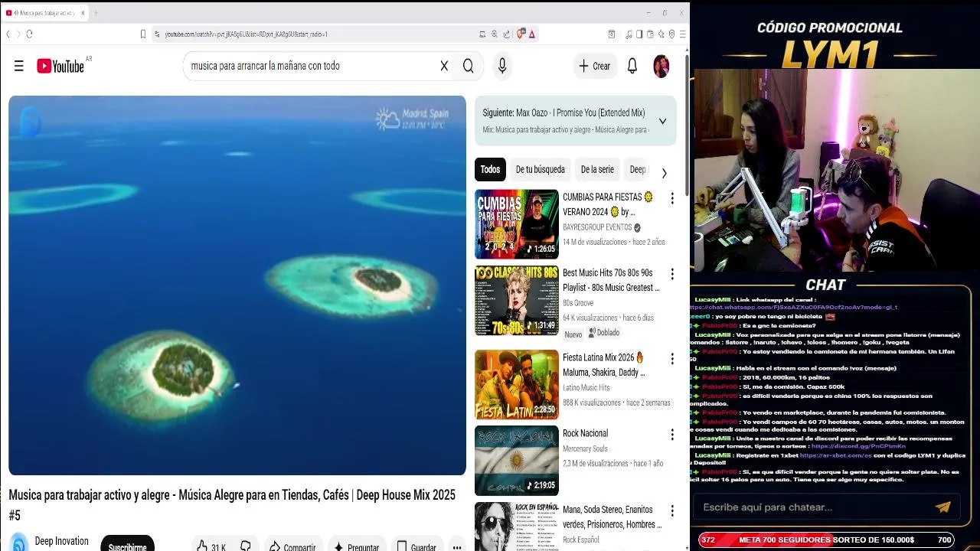Screen dimensions: 980x551
Task: Clear the search box text with X
Action: pyautogui.click(x=444, y=66)
